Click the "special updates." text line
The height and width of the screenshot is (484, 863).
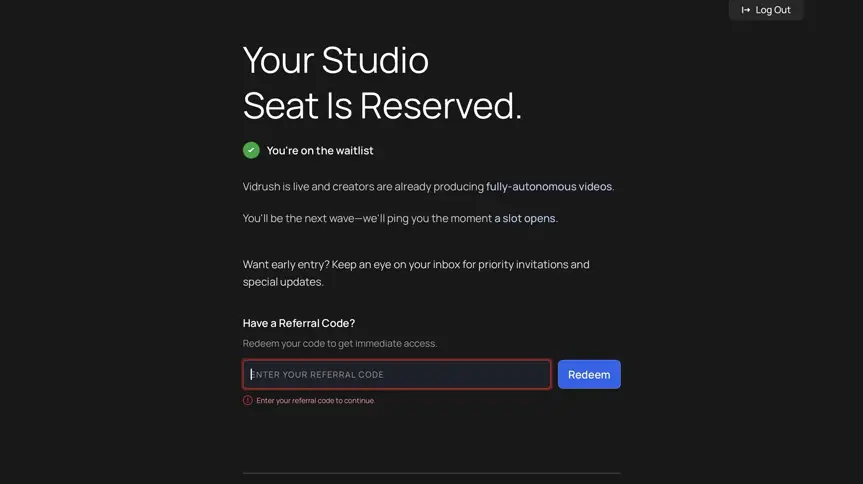283,282
